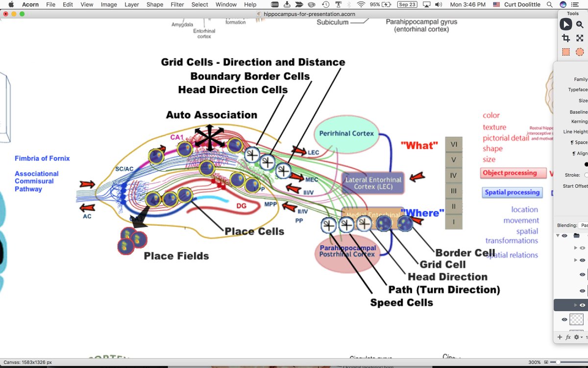Click the add layer plus button
Screen dimensions: 588x368
point(560,337)
